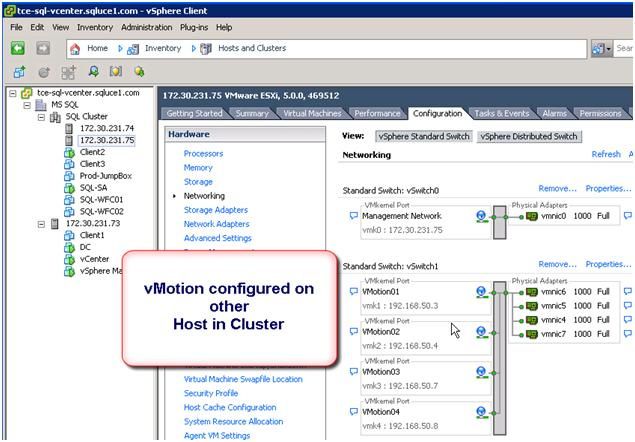This screenshot has width=635, height=442.
Task: Click Properties for vSwitch0
Action: point(608,189)
